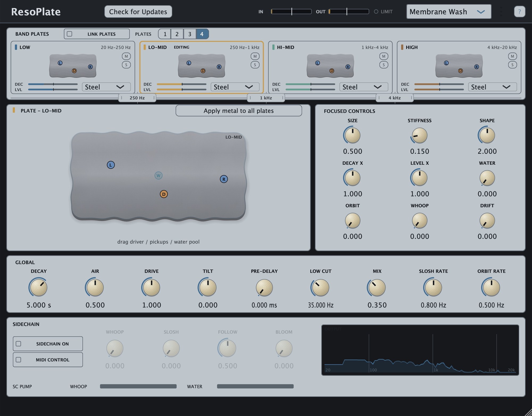532x416 pixels.
Task: Click the IN level meter
Action: pyautogui.click(x=291, y=11)
